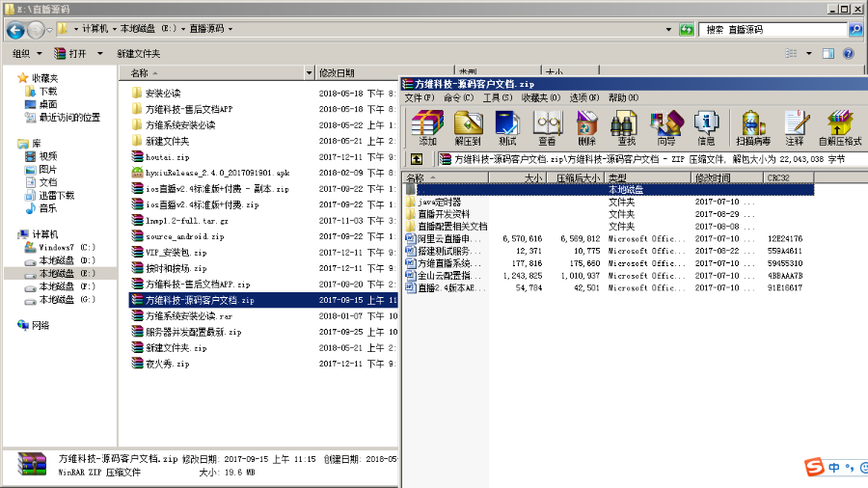Open the 查看 (View) file tool
868x488 pixels.
pyautogui.click(x=547, y=126)
